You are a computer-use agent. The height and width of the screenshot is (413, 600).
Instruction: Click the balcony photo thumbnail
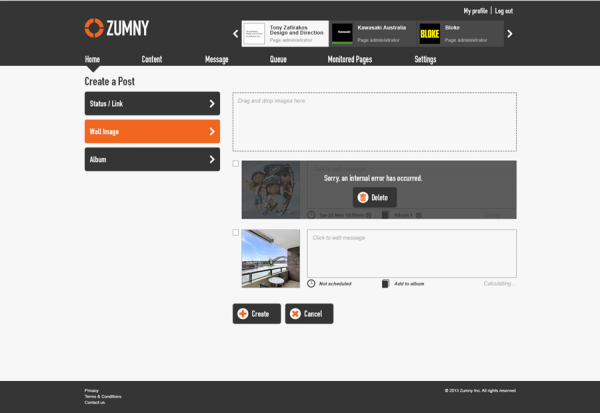(270, 258)
